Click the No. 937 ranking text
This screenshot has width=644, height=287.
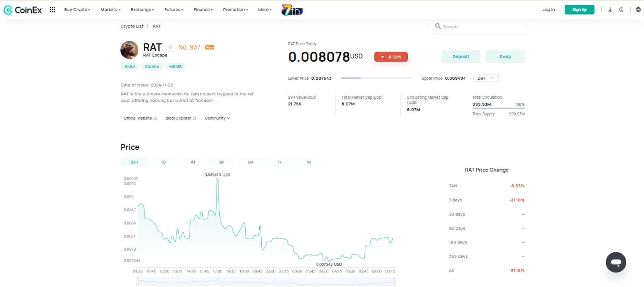189,47
